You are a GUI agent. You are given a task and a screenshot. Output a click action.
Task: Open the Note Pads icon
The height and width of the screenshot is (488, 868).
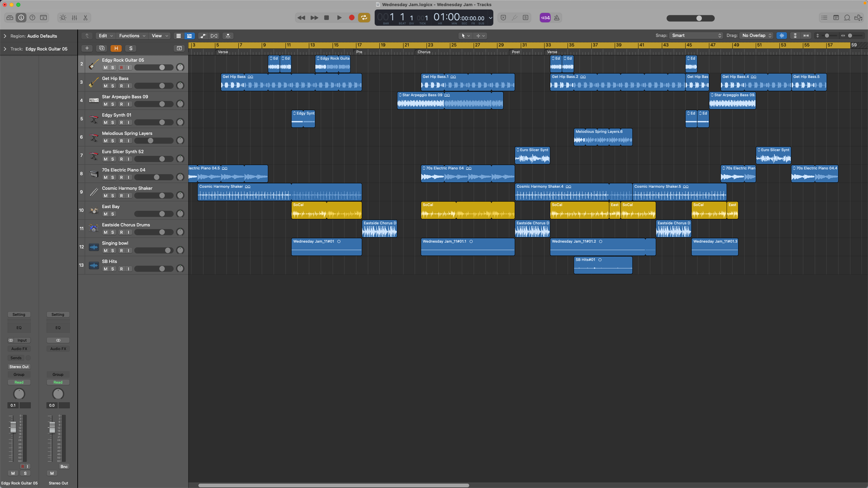(x=836, y=18)
